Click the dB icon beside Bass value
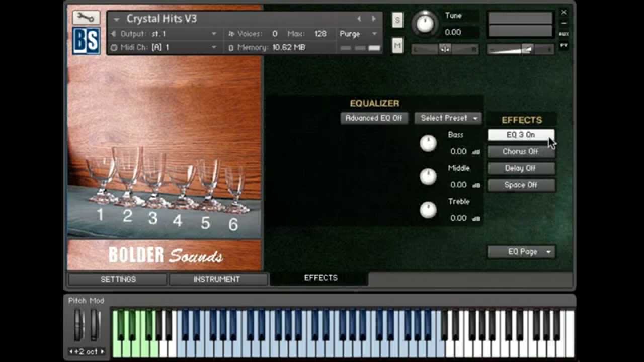644x362 pixels. (476, 151)
